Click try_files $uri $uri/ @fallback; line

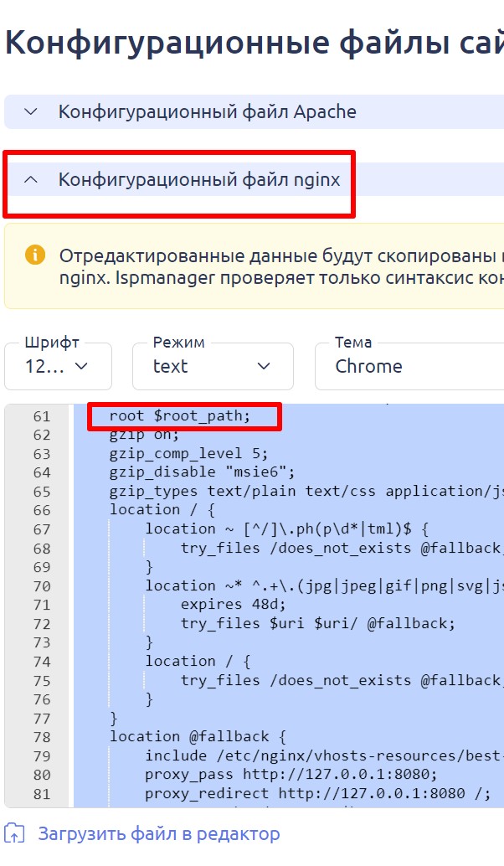318,623
